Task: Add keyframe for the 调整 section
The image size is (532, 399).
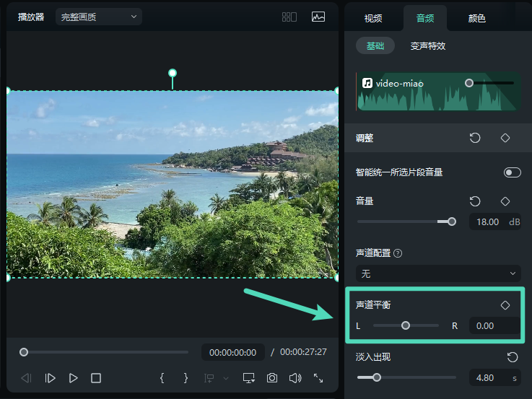Action: tap(505, 138)
